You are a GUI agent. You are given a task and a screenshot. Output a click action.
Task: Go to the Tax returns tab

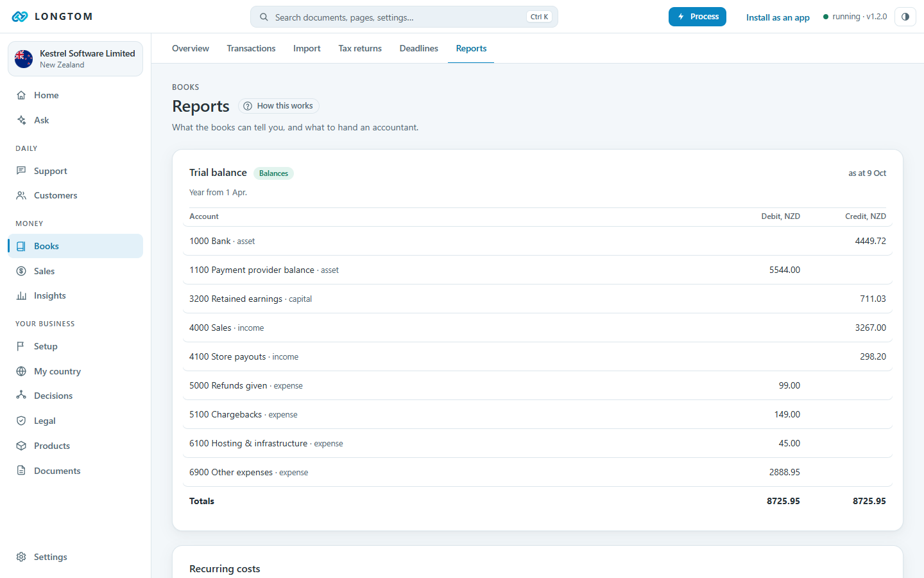[x=360, y=48]
